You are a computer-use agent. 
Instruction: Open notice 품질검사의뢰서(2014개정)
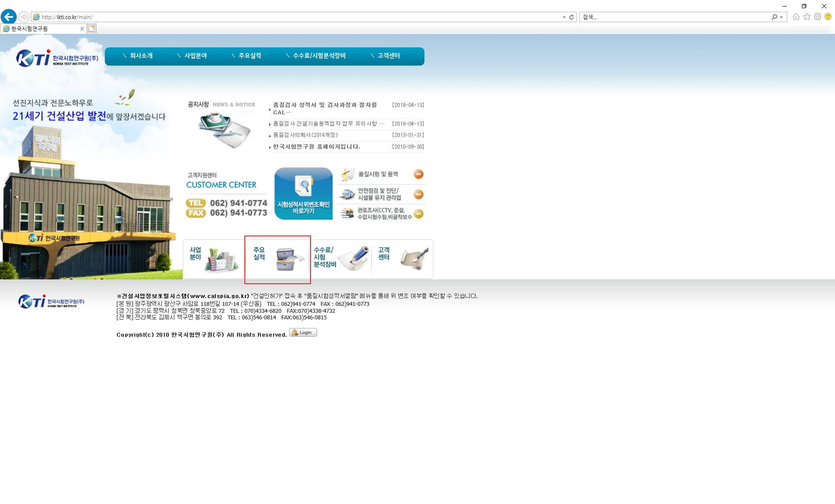pyautogui.click(x=305, y=135)
